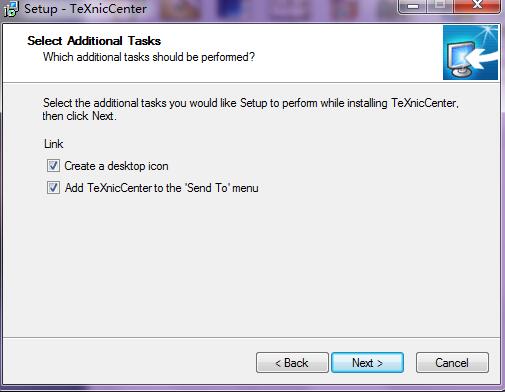
Task: Click the 'Link' group label
Action: click(54, 144)
